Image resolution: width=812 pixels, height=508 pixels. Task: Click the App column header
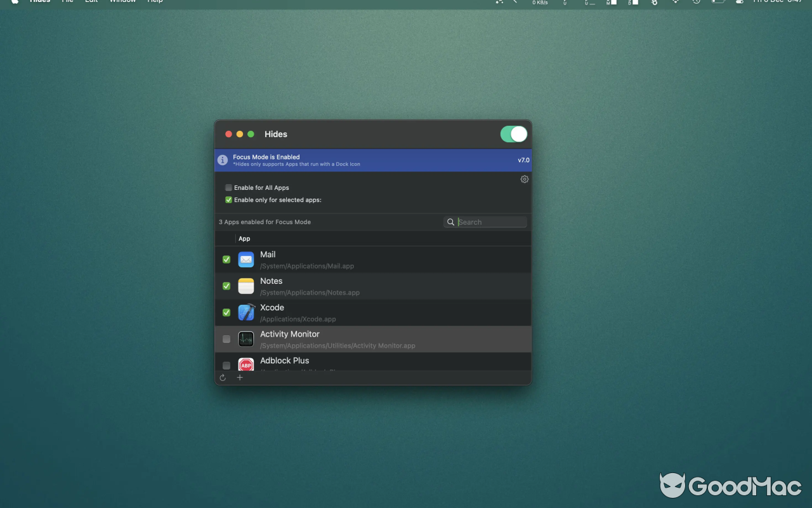click(244, 238)
